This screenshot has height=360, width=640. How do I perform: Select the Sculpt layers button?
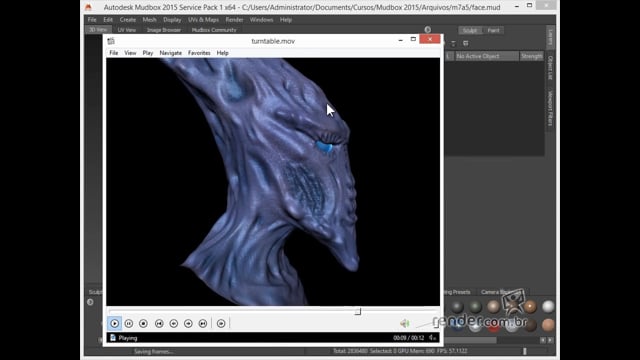470,30
